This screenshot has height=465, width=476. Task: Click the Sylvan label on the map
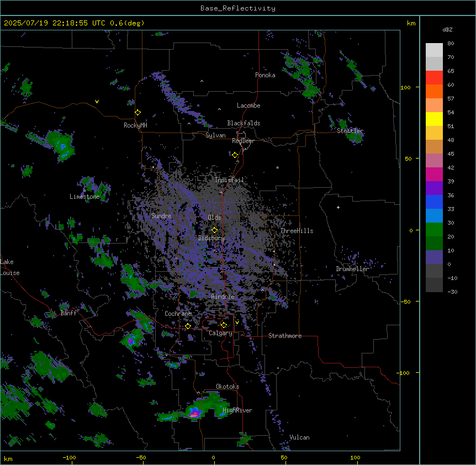(x=215, y=135)
